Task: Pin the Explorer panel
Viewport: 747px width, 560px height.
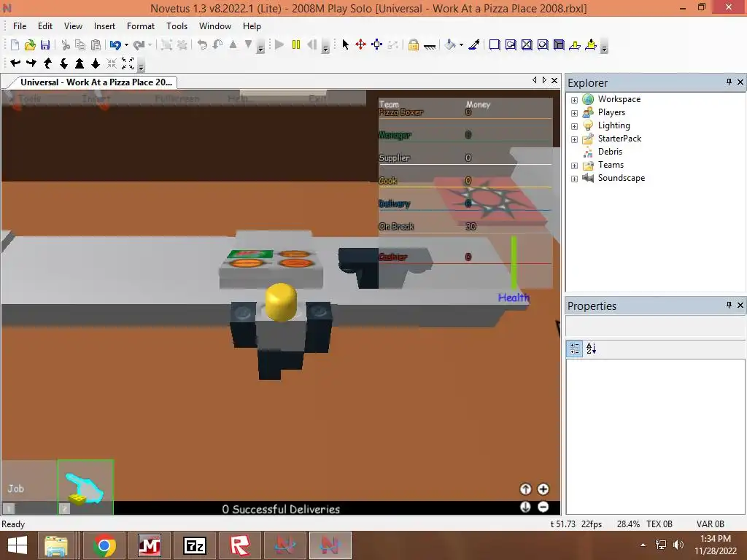Action: tap(729, 82)
